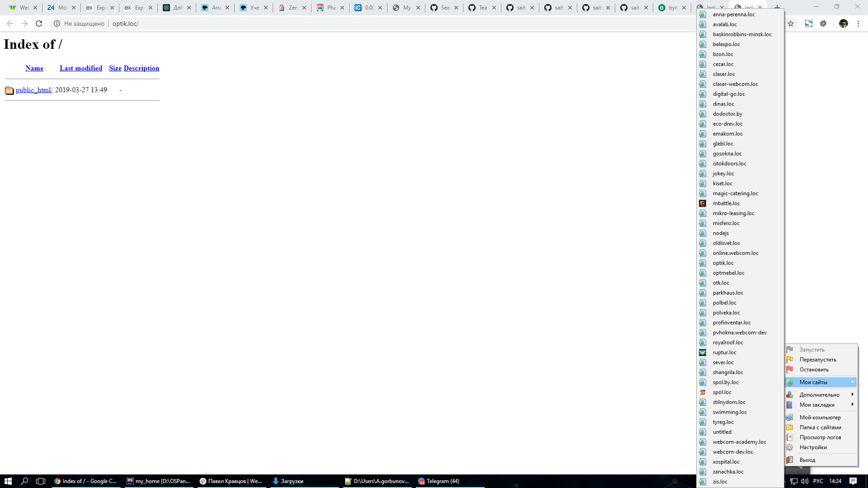Click the bookmark star icon in address bar
Screen dimensions: 868x488
[x=791, y=23]
